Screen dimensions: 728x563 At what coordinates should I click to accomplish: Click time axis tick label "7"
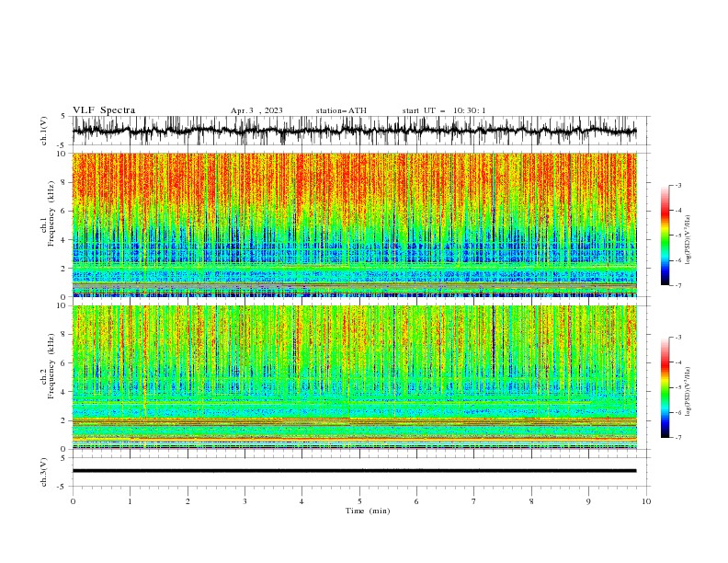pos(474,501)
